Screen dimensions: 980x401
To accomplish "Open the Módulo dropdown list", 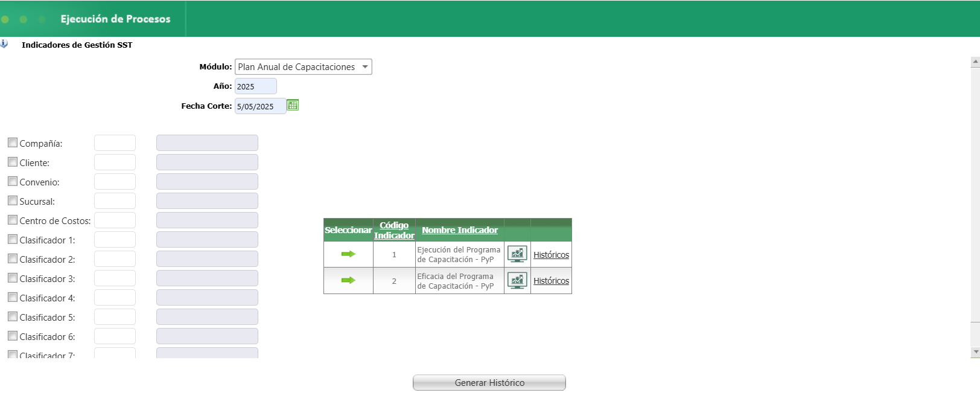I will click(x=304, y=66).
